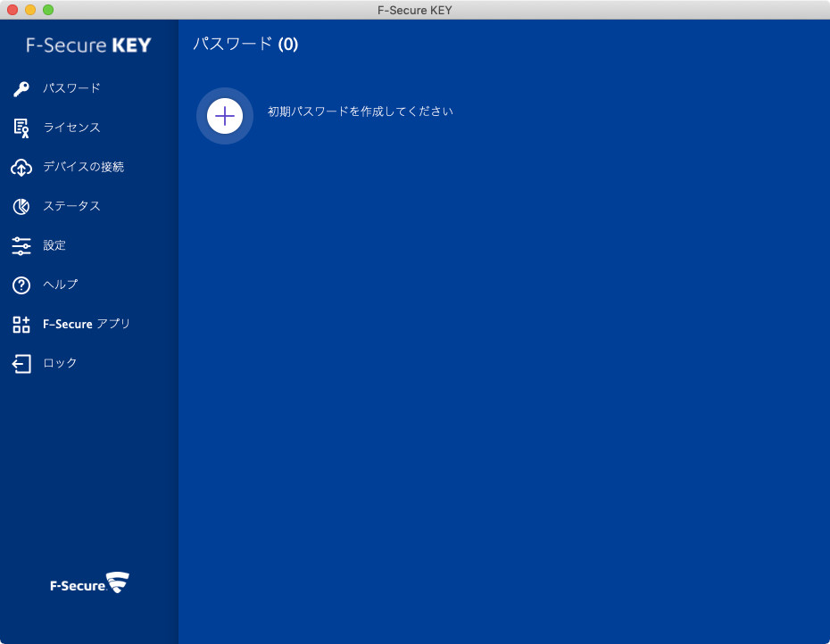This screenshot has height=644, width=830.
Task: Go to ライセンス in the sidebar
Action: 71,128
